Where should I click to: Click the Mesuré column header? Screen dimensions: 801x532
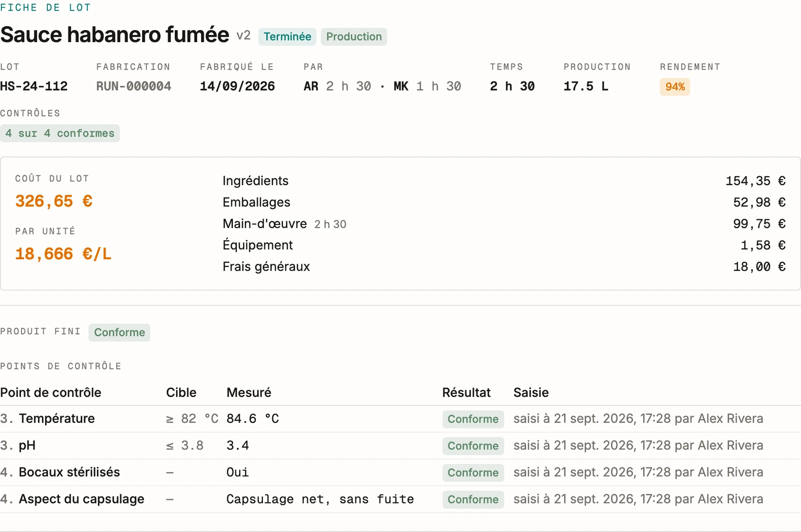click(x=249, y=392)
